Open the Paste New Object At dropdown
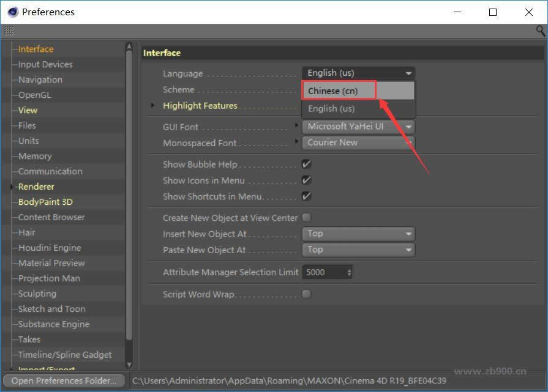548x392 pixels. tap(358, 250)
